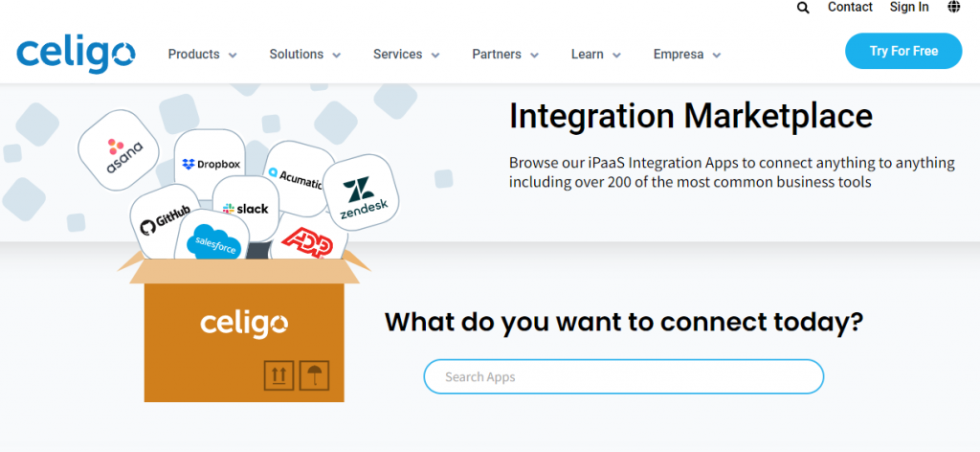Click the Integration Marketplace heading
The height and width of the screenshot is (452, 980).
click(691, 116)
